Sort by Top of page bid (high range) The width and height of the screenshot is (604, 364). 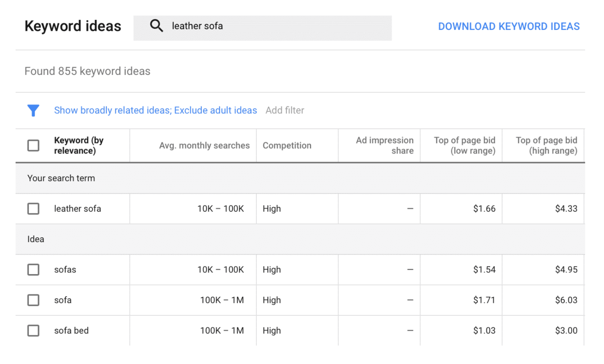[x=546, y=145]
